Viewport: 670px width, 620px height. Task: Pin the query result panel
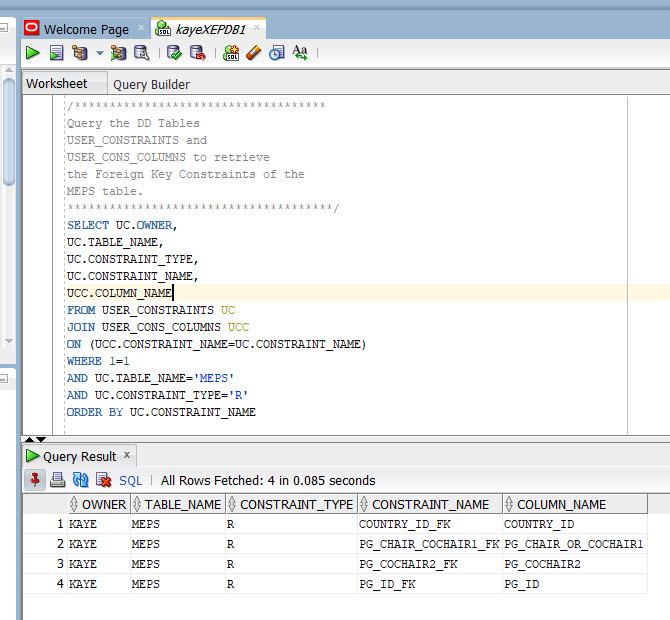(35, 480)
